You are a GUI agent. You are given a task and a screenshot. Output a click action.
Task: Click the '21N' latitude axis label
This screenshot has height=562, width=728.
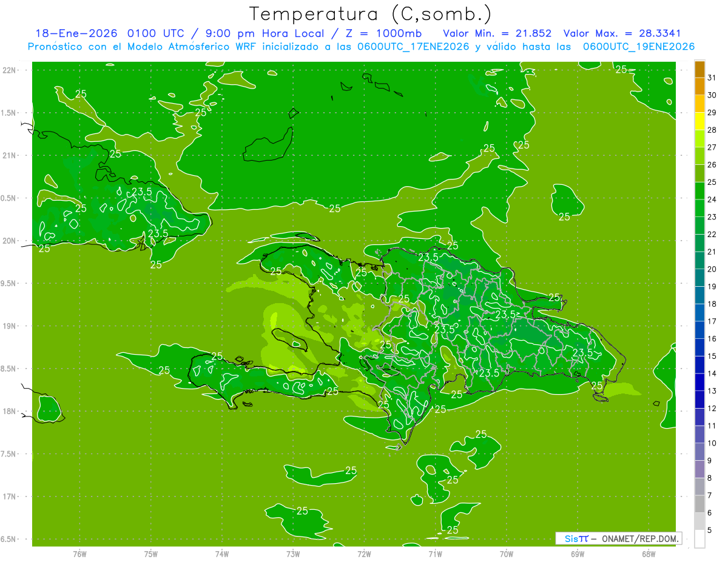(x=9, y=156)
